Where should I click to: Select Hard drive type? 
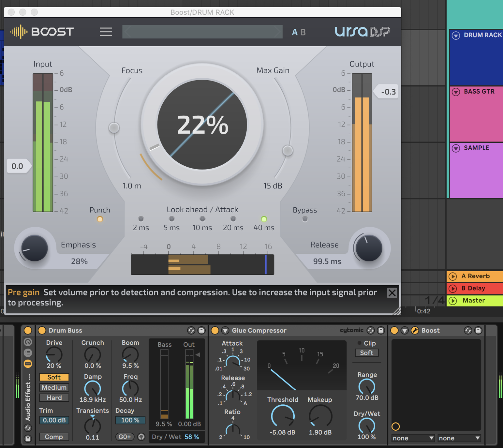pyautogui.click(x=54, y=398)
